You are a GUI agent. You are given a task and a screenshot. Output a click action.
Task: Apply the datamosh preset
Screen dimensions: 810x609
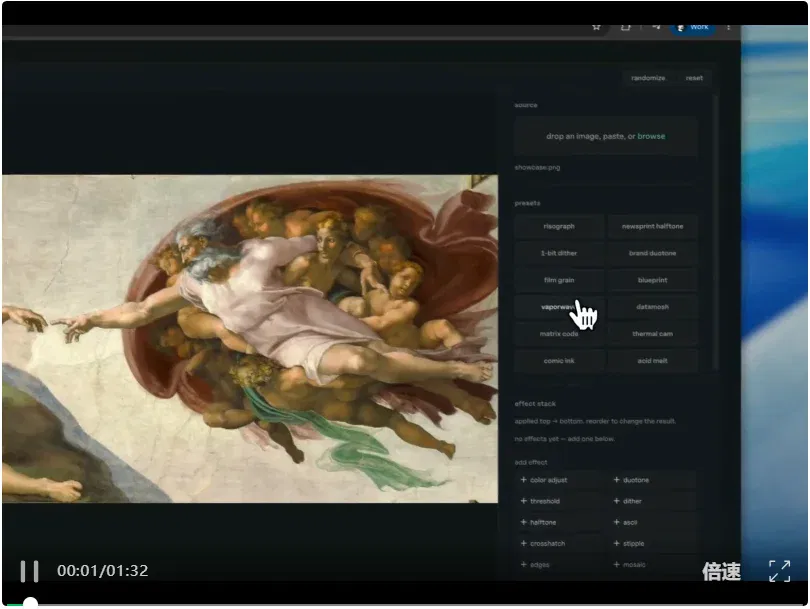pyautogui.click(x=652, y=307)
